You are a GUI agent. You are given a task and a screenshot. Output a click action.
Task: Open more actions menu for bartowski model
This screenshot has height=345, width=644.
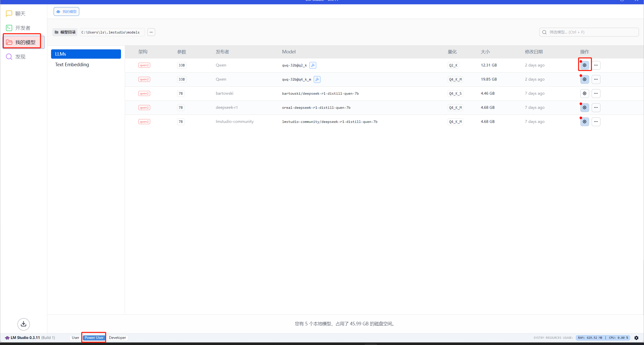pos(596,93)
